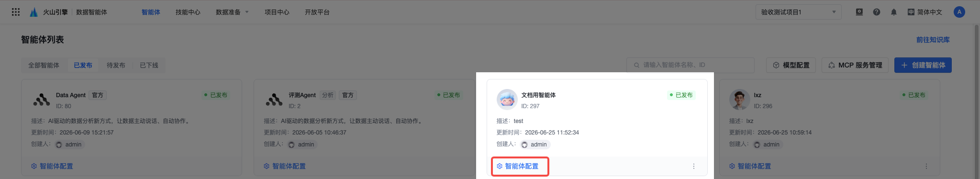Click the language switch icon beside 简体中文
The width and height of the screenshot is (980, 179).
911,12
